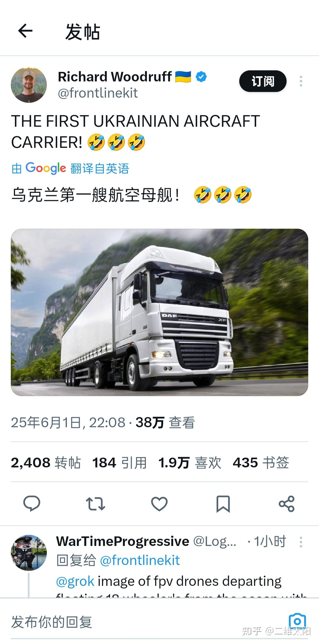The height and width of the screenshot is (644, 319).
Task: Click the 订阅 subscribe button
Action: coord(263,81)
